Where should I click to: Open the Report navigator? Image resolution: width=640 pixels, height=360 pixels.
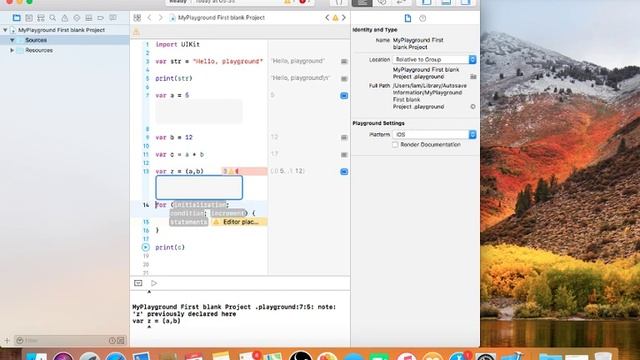coord(113,18)
